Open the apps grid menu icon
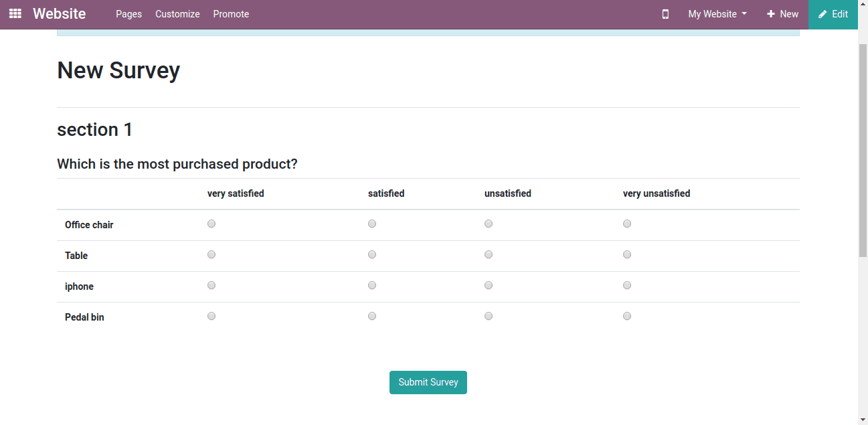Viewport: 868px width, 425px height. pyautogui.click(x=15, y=14)
